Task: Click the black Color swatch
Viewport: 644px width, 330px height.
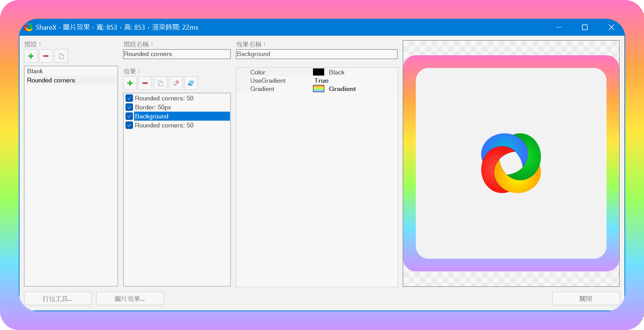Action: [x=319, y=72]
